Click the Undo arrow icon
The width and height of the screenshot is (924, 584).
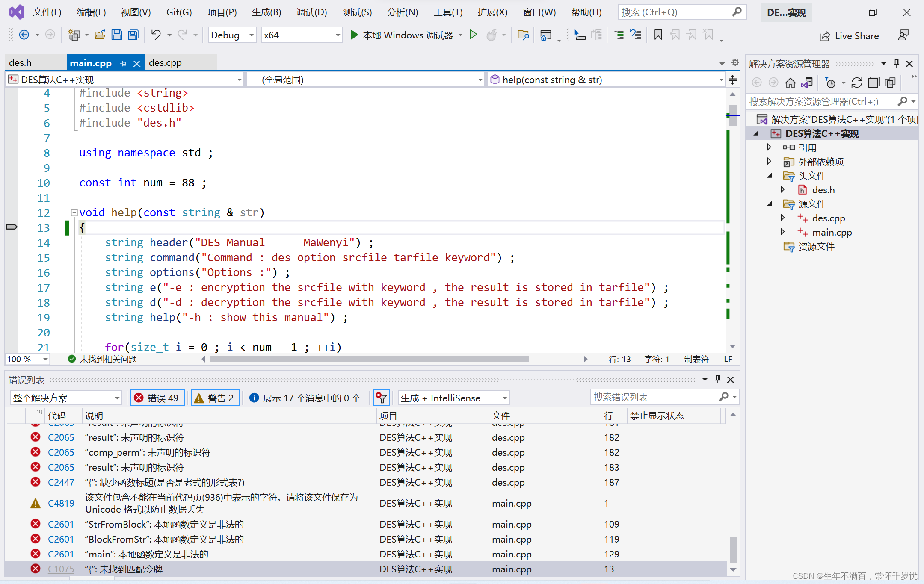point(156,35)
